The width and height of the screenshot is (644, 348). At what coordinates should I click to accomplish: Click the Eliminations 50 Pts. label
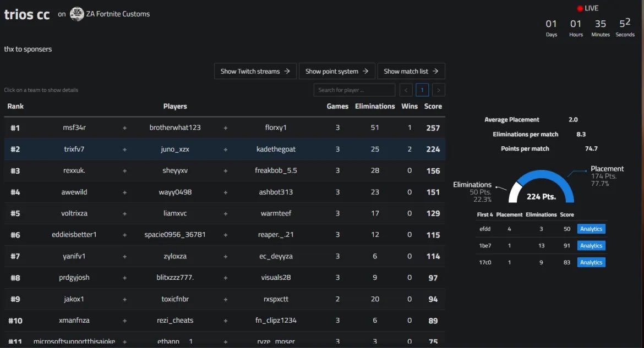coord(472,192)
